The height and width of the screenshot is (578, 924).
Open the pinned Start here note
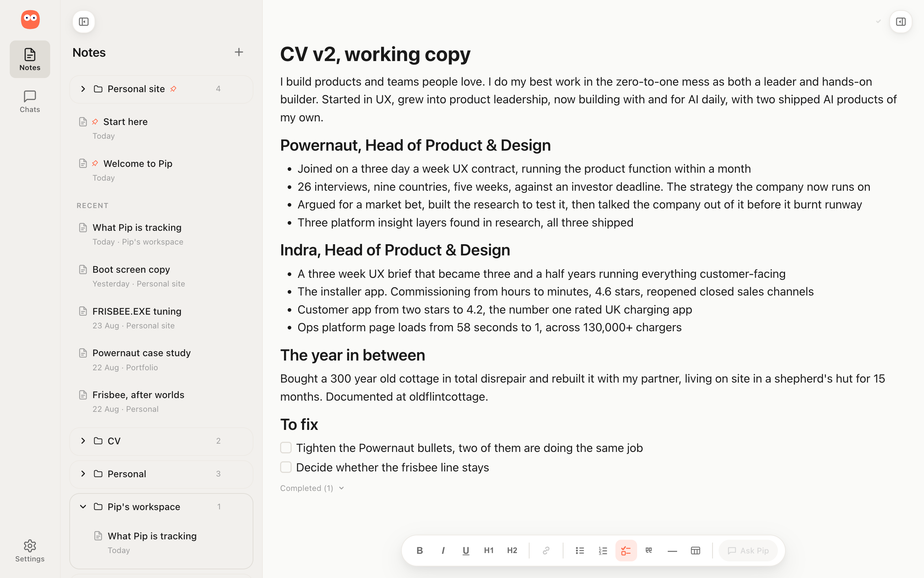click(161, 129)
